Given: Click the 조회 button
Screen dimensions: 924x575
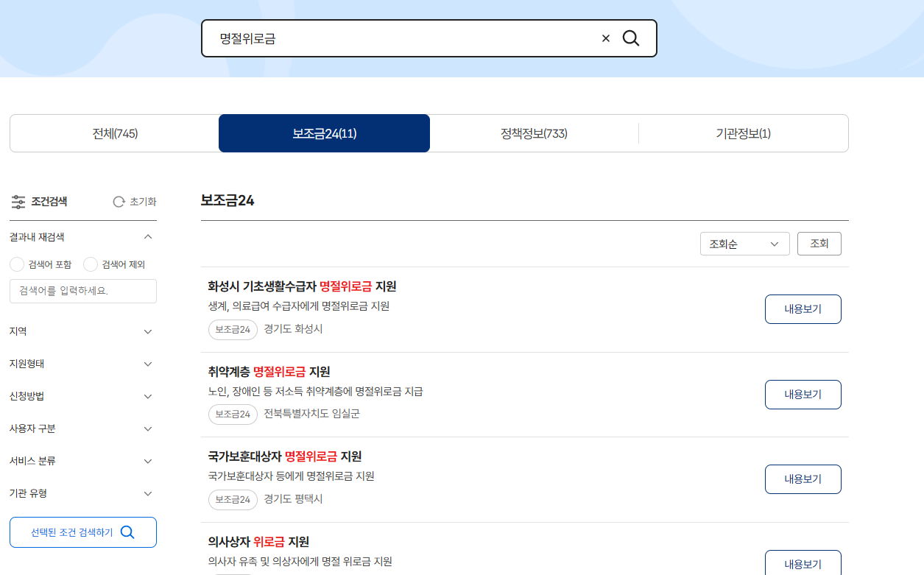Looking at the screenshot, I should coord(819,243).
